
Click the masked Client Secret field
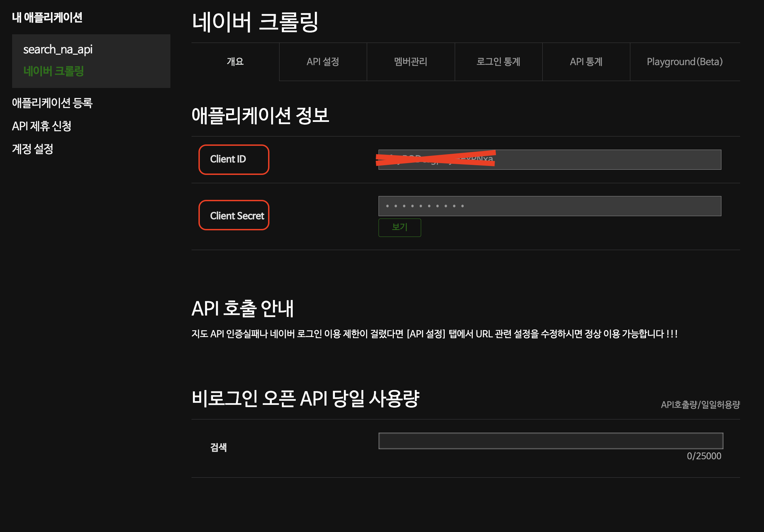[550, 206]
